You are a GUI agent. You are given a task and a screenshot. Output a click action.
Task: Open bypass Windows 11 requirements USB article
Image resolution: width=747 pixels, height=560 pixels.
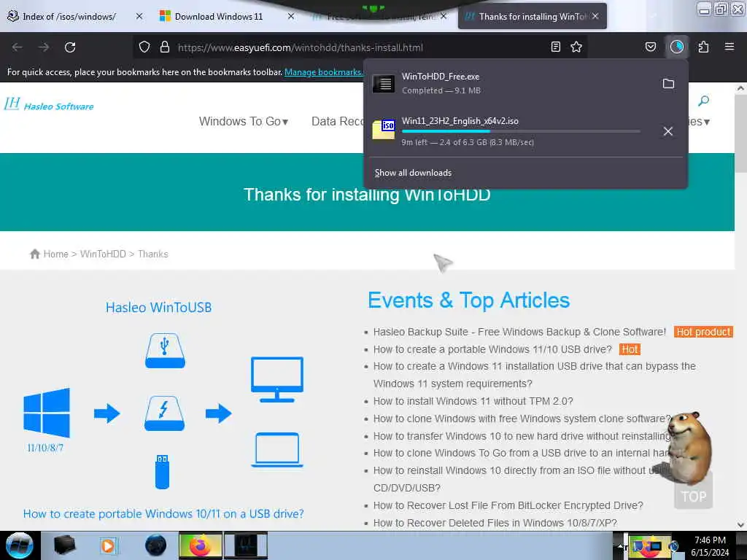click(534, 375)
